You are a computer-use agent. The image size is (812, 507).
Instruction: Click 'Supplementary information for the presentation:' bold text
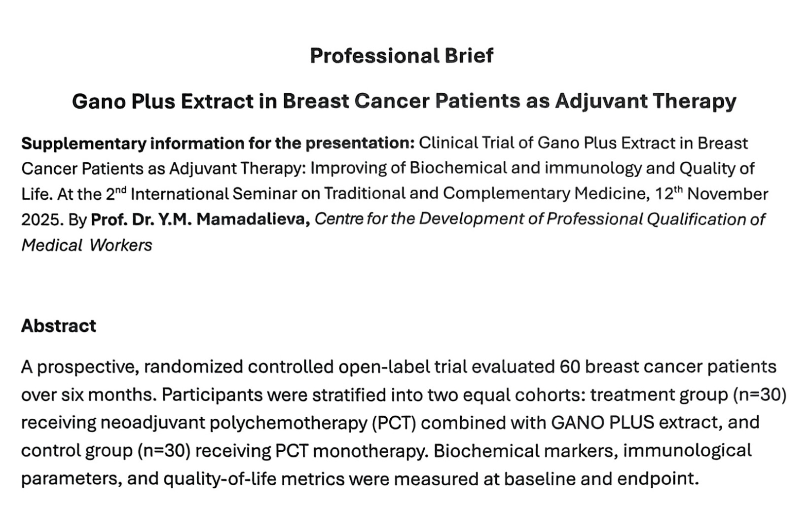pyautogui.click(x=218, y=144)
